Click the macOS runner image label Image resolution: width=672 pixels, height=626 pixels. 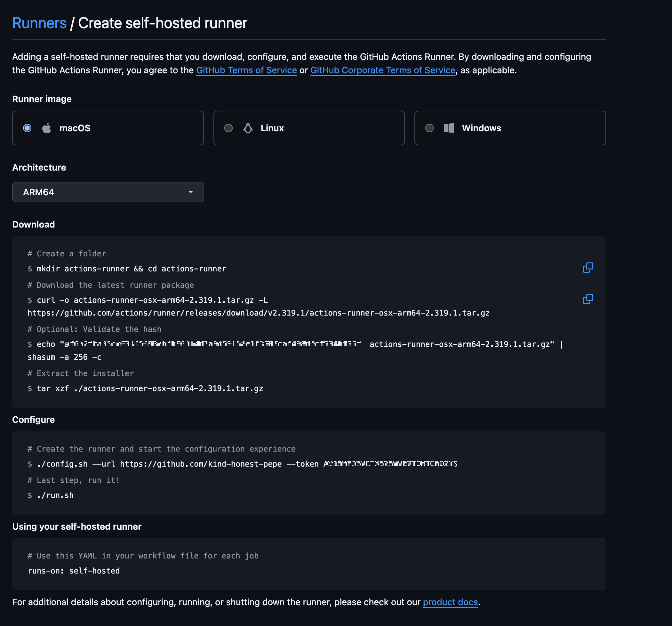[x=75, y=128]
